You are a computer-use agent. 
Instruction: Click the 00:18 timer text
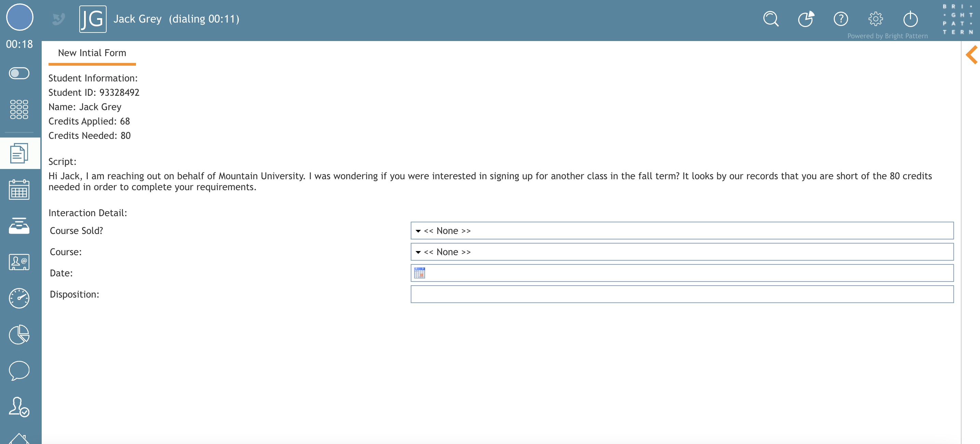(19, 44)
